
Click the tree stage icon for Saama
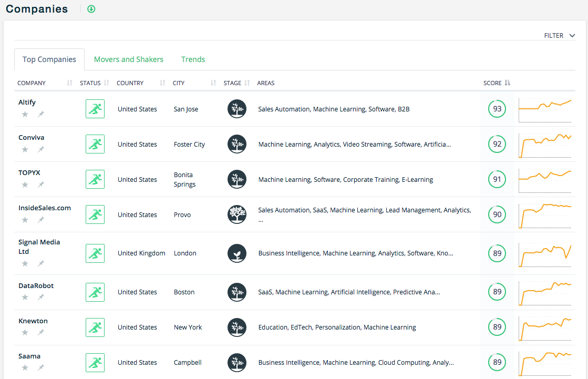pos(237,363)
